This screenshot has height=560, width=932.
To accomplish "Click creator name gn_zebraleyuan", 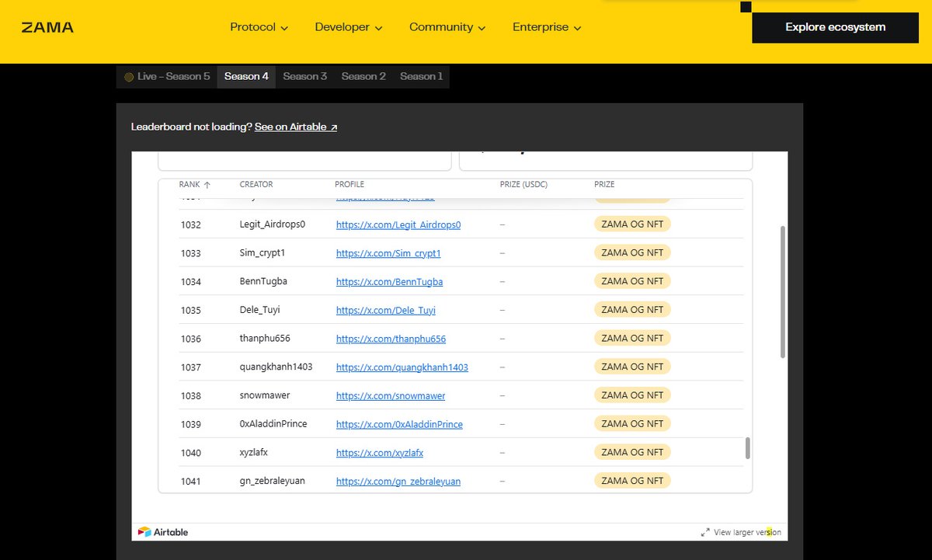I will (273, 481).
